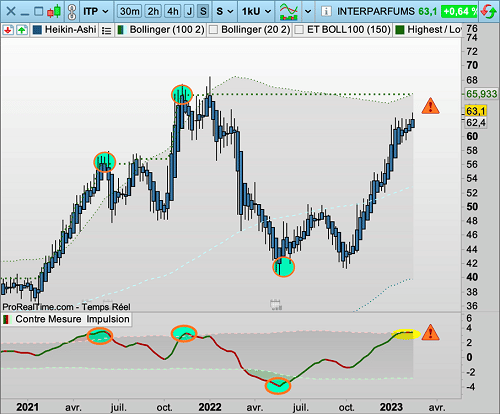Click the Contre Mesure Impulsion color icon
The image size is (500, 414).
click(7, 319)
